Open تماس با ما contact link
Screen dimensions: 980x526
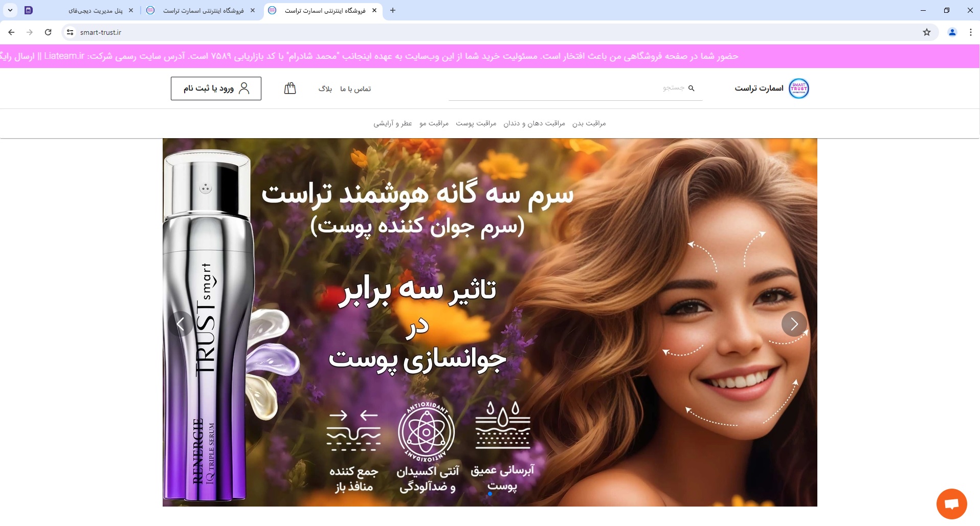[355, 89]
